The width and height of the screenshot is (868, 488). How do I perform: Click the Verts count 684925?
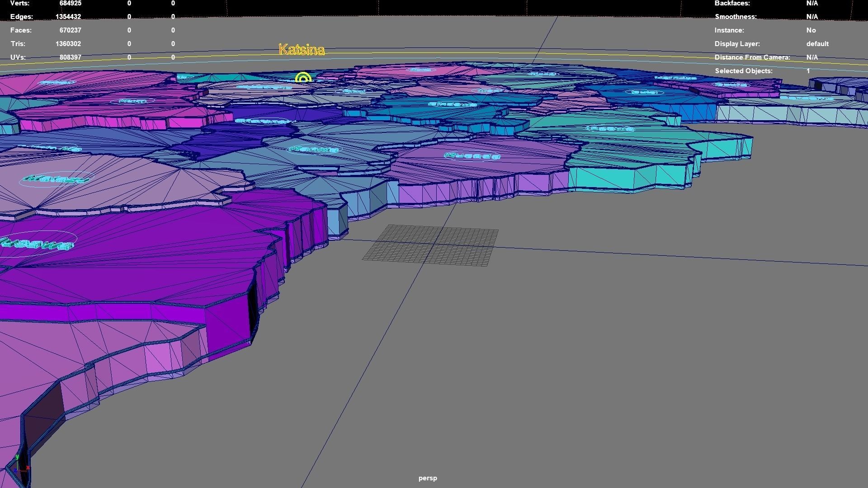coord(70,3)
